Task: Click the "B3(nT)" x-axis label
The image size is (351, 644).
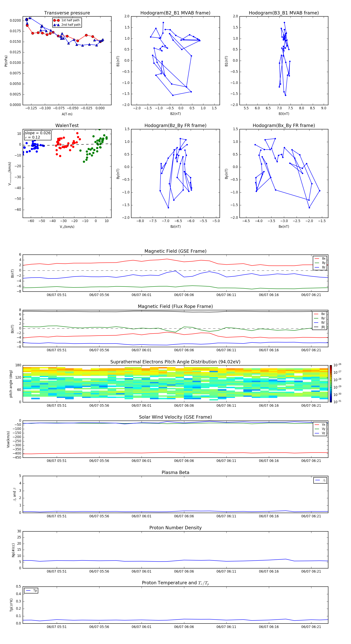Action: 284,114
